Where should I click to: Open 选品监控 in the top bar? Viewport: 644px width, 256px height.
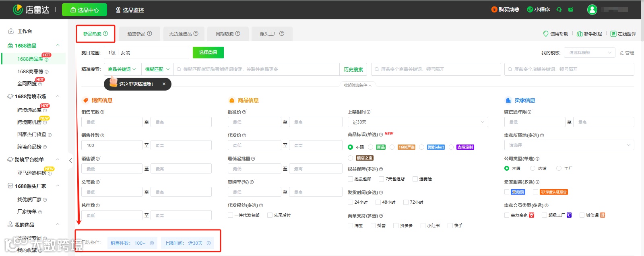130,10
